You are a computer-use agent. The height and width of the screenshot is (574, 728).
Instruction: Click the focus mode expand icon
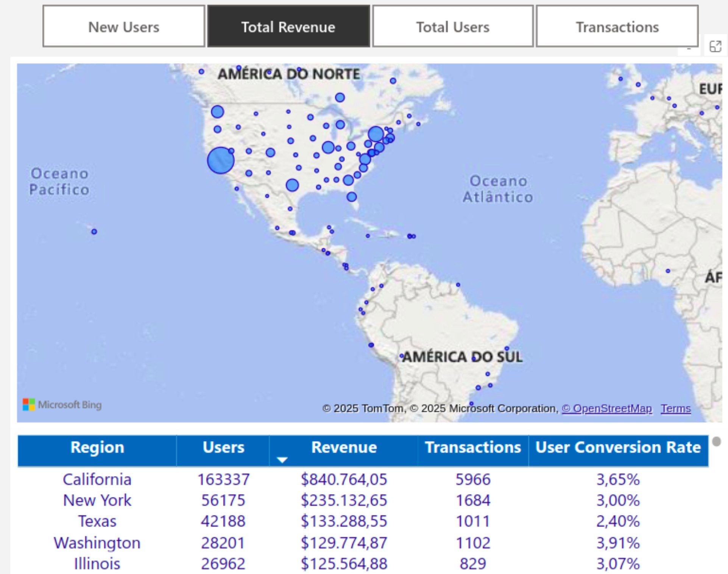pos(715,47)
